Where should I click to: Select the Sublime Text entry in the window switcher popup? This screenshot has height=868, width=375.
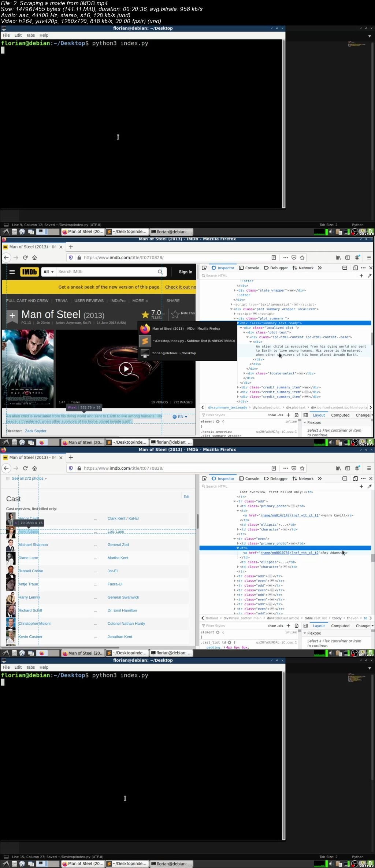(x=187, y=341)
